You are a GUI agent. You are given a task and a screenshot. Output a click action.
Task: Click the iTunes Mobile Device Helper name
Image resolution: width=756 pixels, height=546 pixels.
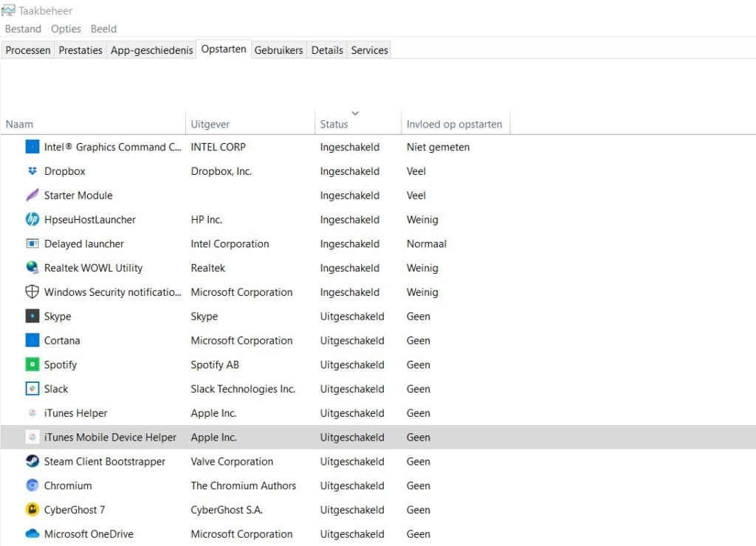point(111,437)
